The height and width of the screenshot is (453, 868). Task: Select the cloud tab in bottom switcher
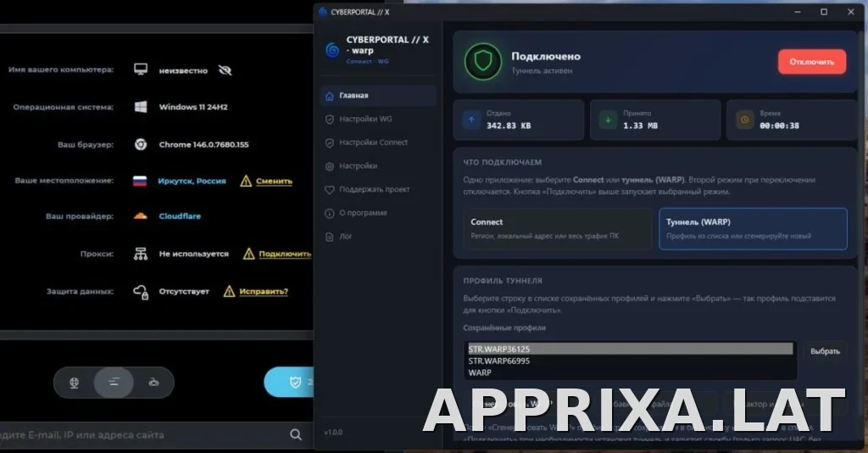154,383
